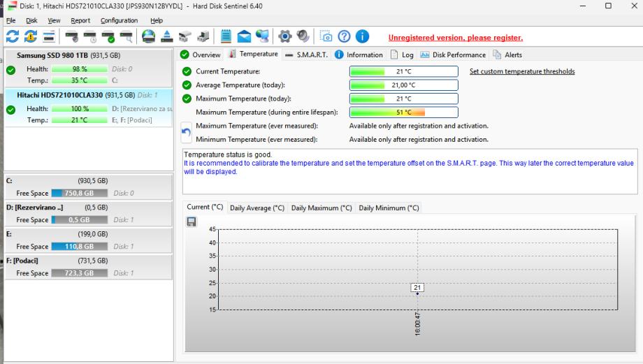Click the undo arrow beside Maximum Temperature
Screen dimensions: 643x364
(x=186, y=133)
